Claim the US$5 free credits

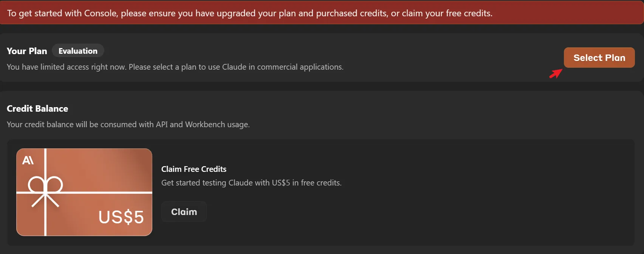184,212
